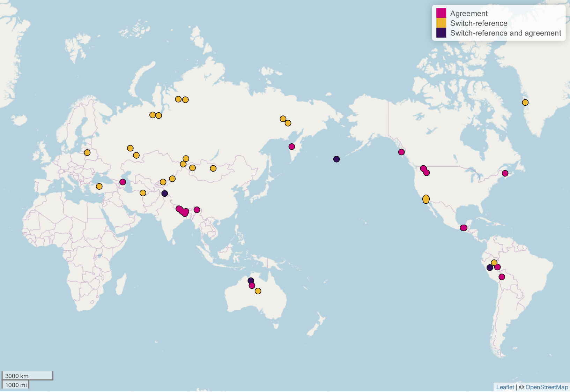Select the magenta marker in eastern Canada
This screenshot has height=392, width=570.
point(505,173)
